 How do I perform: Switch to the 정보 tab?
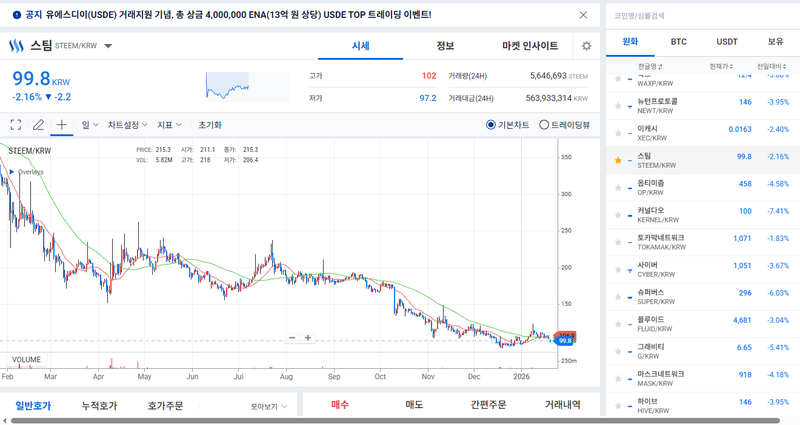[445, 46]
